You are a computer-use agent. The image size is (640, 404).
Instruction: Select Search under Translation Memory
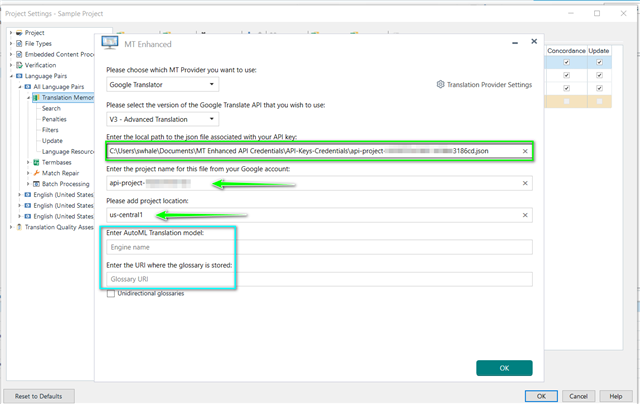(x=51, y=108)
